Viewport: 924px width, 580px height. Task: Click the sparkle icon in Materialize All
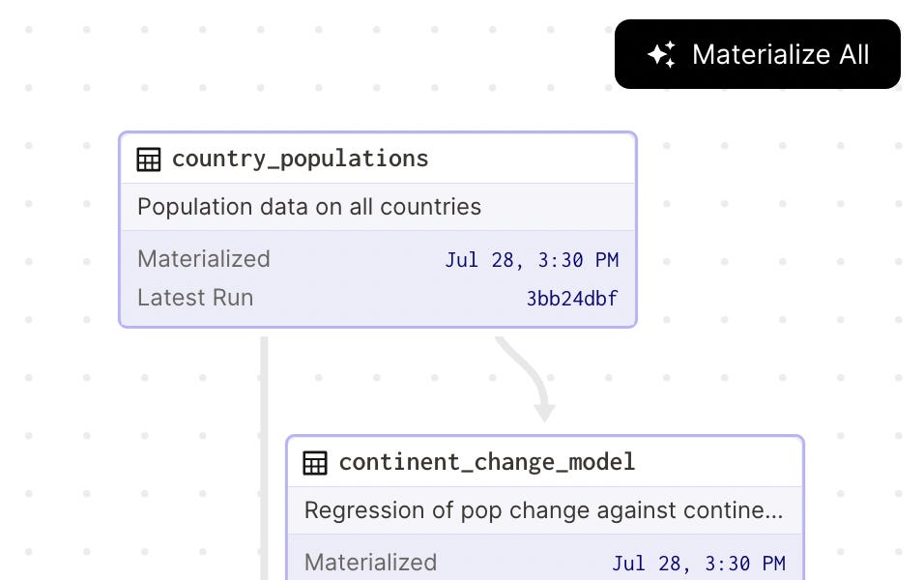[662, 55]
